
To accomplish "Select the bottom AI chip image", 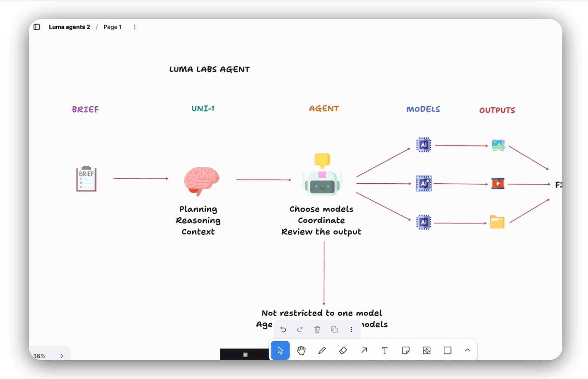I will (424, 222).
